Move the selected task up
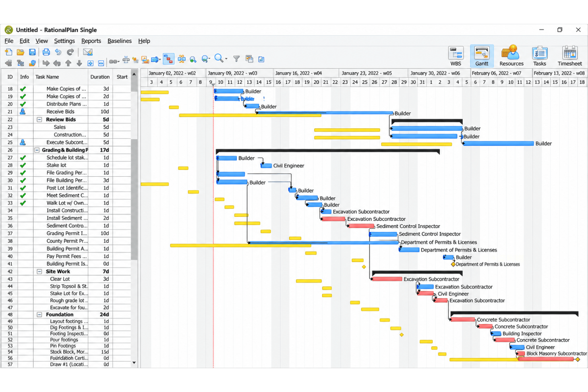The height and width of the screenshot is (392, 588). (x=68, y=63)
